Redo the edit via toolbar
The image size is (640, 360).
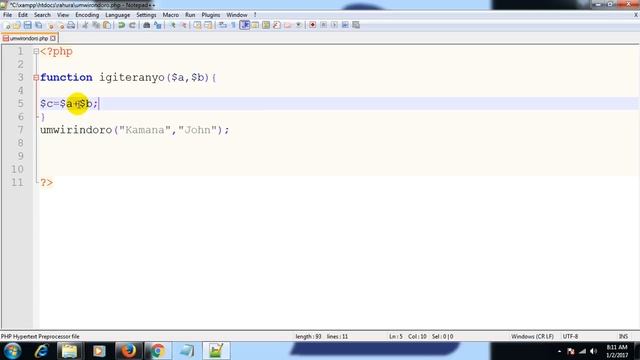[132, 25]
